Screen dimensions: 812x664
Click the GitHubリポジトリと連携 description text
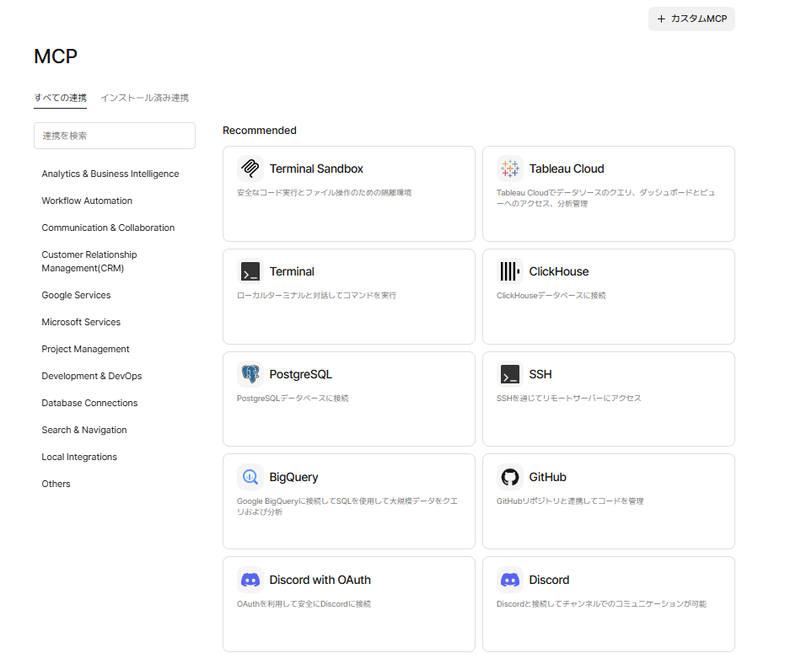click(x=570, y=501)
